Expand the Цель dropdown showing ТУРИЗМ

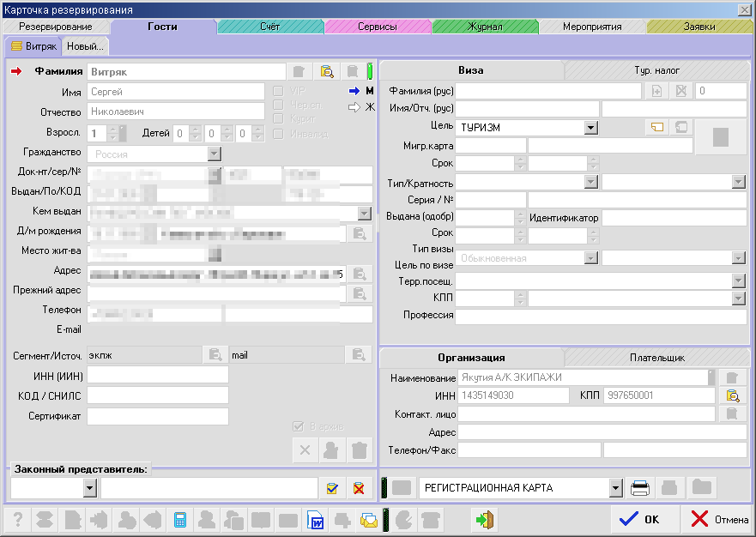(590, 128)
